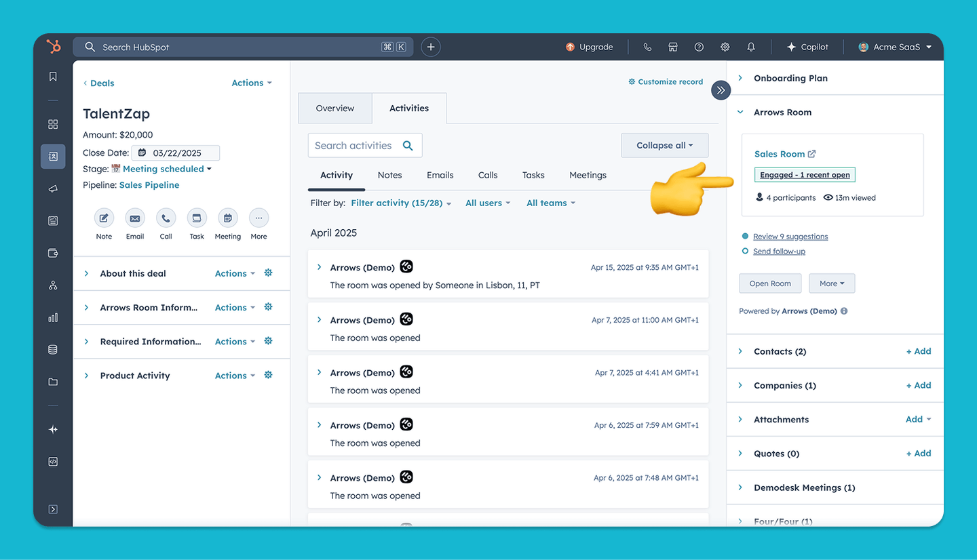Viewport: 977px width, 560px height.
Task: Open the marketplace storefront icon
Action: 673,47
